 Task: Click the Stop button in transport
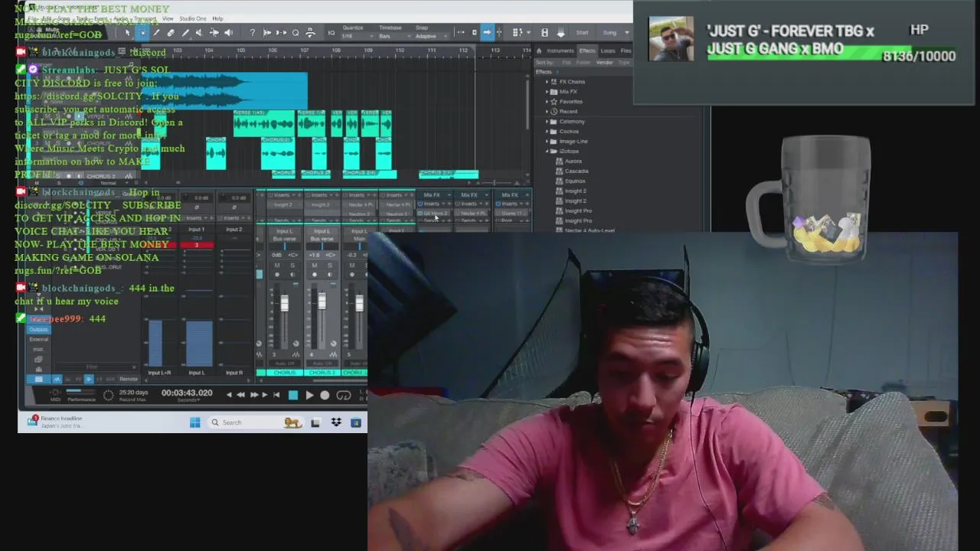click(x=292, y=395)
